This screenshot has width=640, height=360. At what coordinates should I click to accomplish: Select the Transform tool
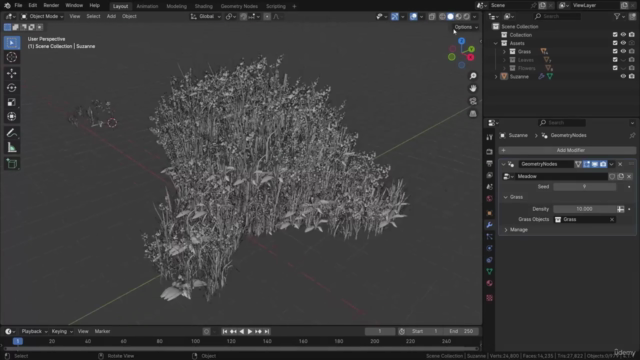click(x=11, y=116)
